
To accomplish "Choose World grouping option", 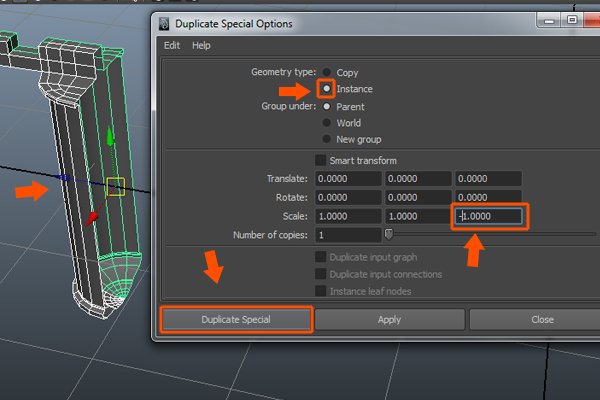I will pos(327,123).
